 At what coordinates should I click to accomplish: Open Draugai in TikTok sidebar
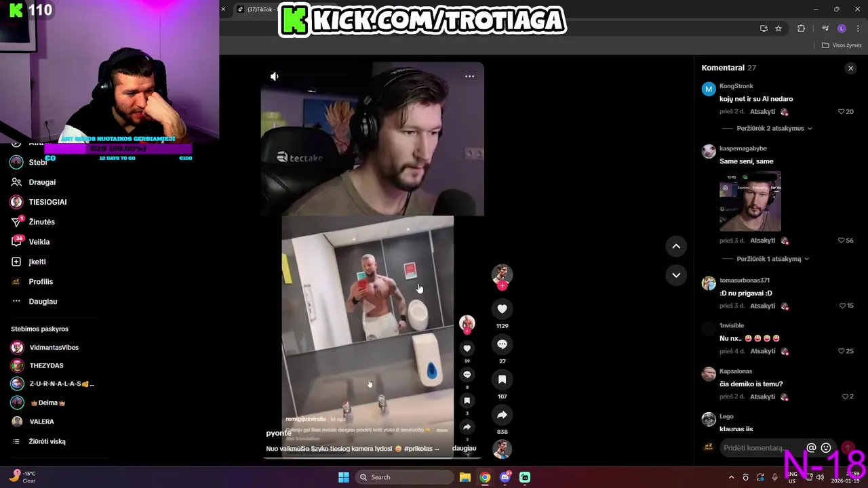click(42, 182)
